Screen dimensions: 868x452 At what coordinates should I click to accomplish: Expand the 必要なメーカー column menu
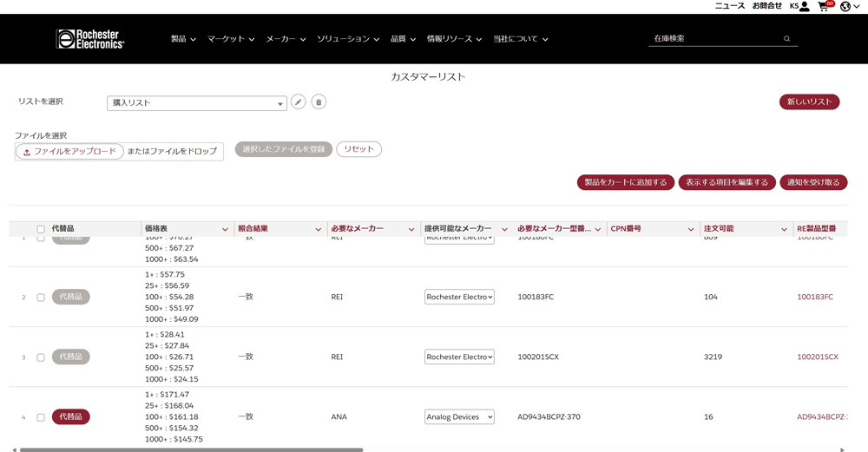pyautogui.click(x=411, y=229)
